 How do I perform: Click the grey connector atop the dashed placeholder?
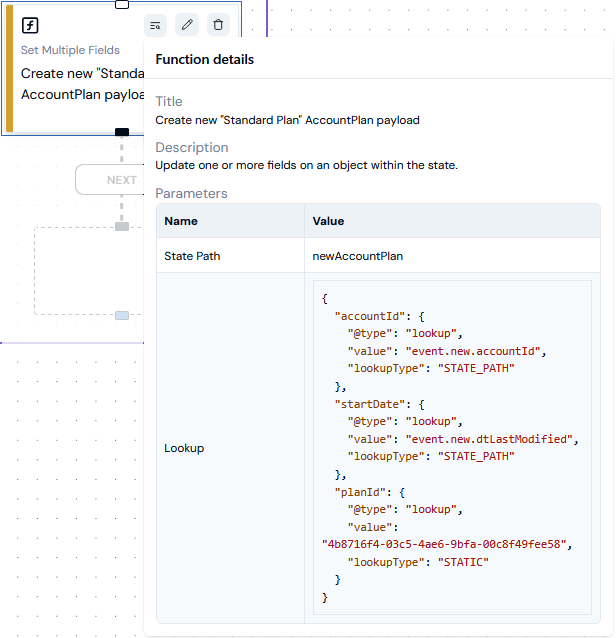[x=122, y=227]
